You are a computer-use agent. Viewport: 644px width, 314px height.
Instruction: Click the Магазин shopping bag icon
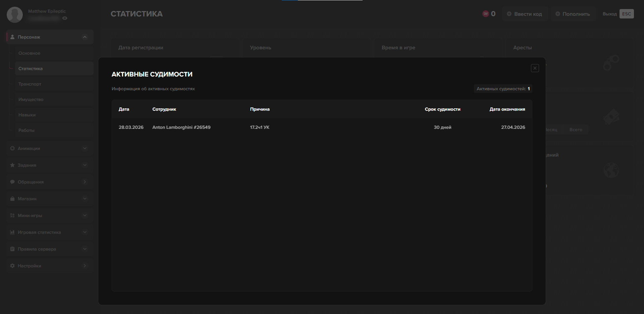12,199
